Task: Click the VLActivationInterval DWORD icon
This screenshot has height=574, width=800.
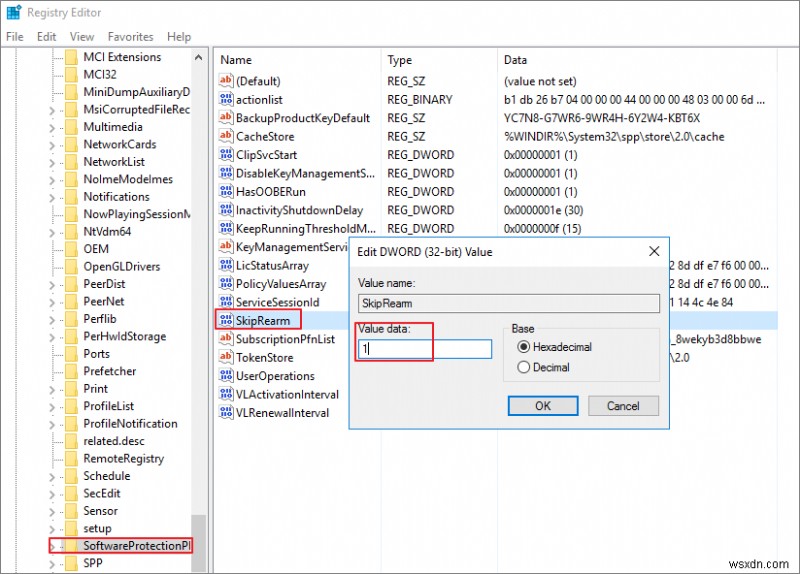Action: [x=226, y=394]
